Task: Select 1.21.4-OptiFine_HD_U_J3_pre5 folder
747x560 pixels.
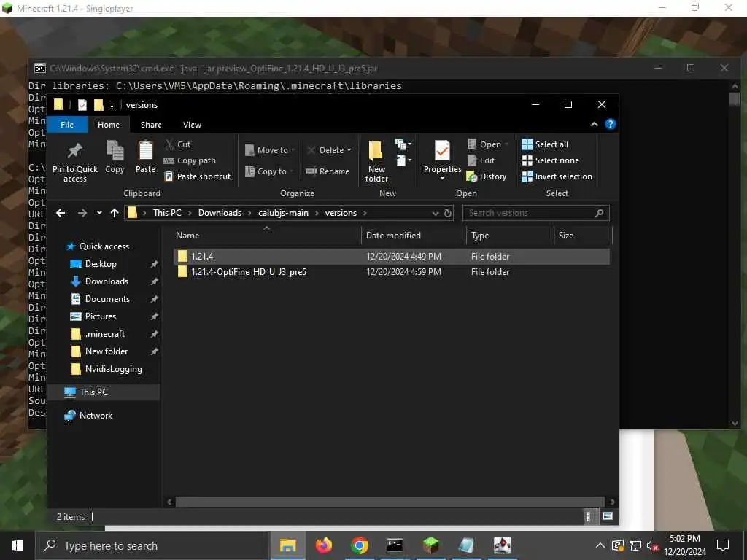Action: click(x=392, y=272)
